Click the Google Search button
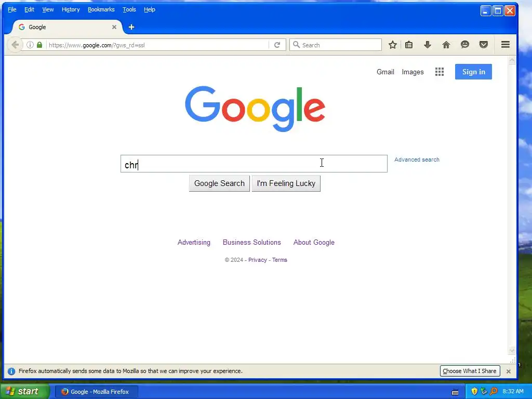The width and height of the screenshot is (532, 399). (219, 183)
